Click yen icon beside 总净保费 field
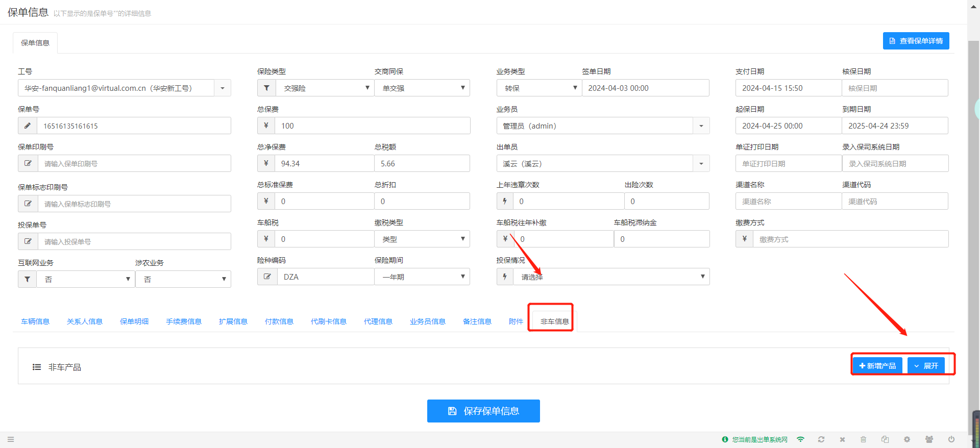 [x=266, y=163]
